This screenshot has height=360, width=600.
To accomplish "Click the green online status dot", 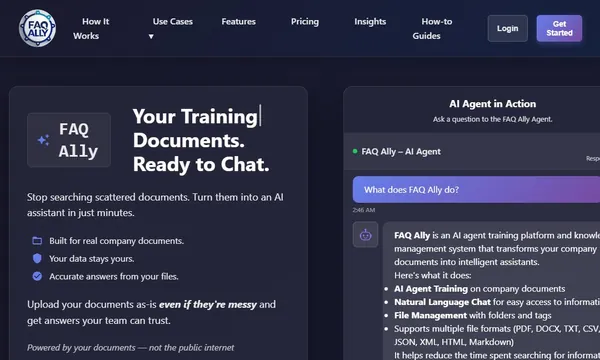I will tap(355, 151).
